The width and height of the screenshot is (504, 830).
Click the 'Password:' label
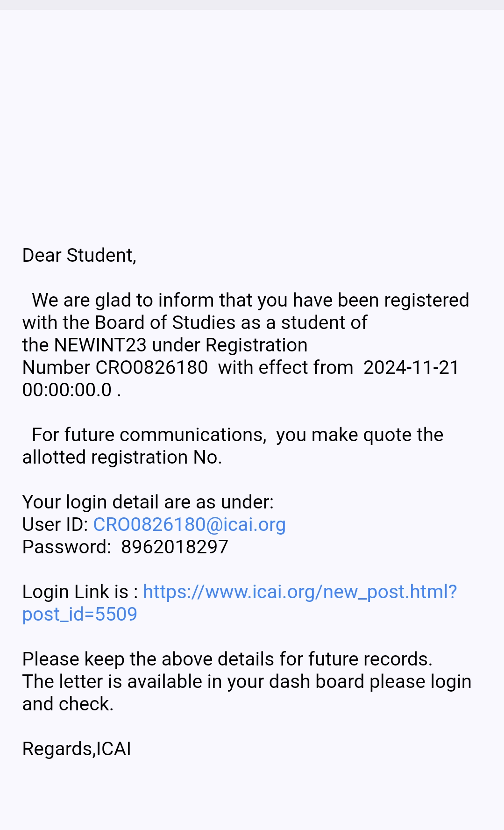(x=66, y=547)
